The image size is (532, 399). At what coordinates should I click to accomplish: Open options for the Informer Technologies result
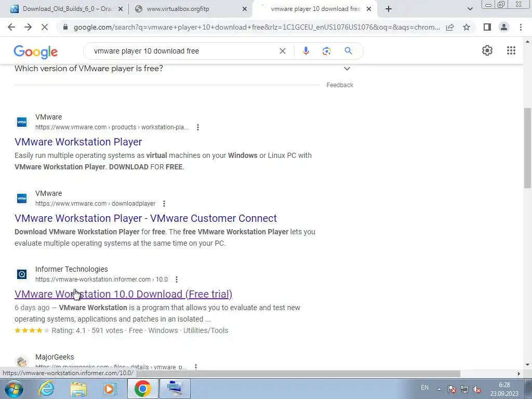click(177, 279)
